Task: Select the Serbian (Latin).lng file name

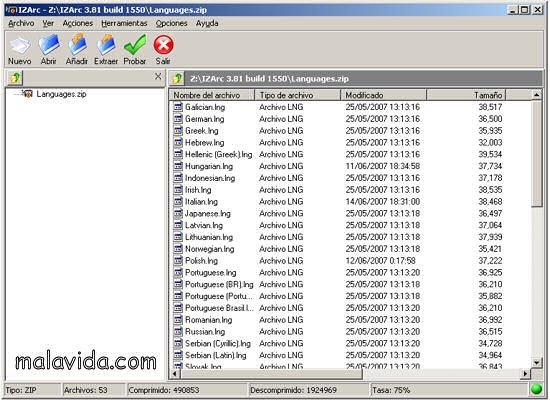Action: [x=216, y=355]
